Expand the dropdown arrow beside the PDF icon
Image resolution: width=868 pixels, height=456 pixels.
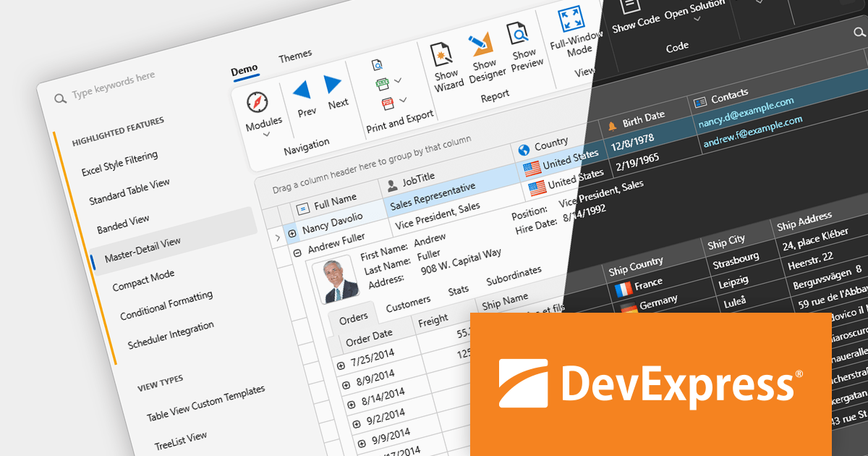[403, 99]
